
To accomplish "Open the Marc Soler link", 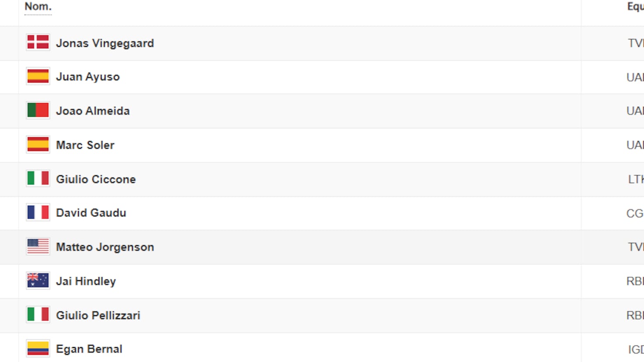I will (85, 145).
